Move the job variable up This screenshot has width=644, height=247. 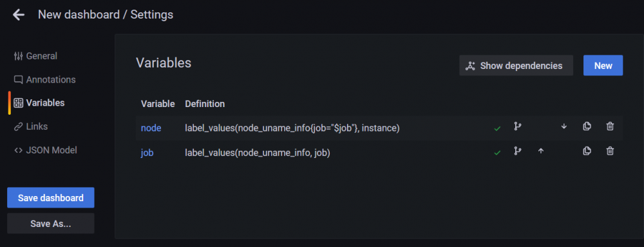[x=541, y=152]
